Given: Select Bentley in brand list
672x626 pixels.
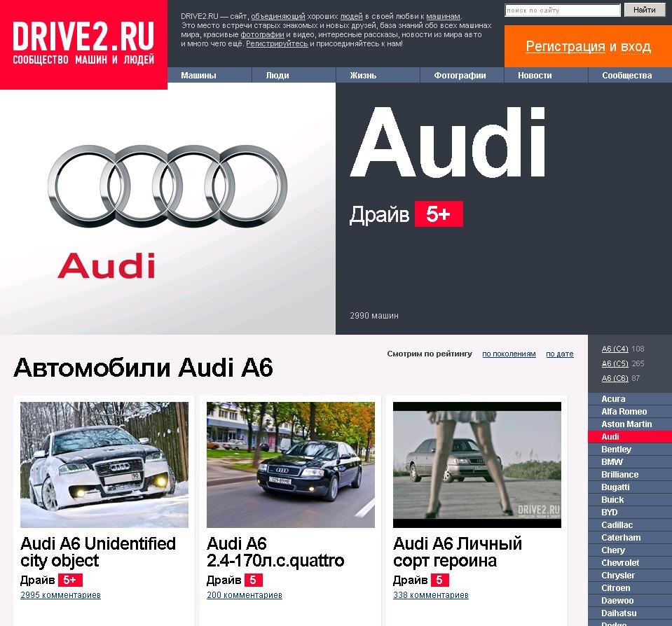Looking at the screenshot, I should 630,450.
